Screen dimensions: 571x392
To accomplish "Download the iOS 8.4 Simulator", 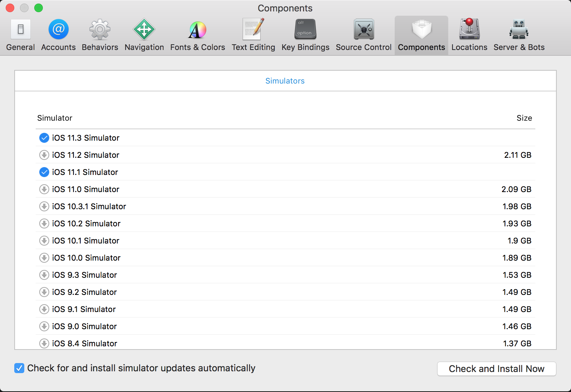I will [44, 343].
